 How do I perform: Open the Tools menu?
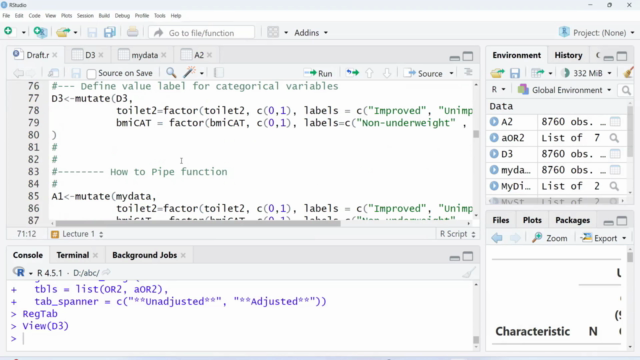point(160,16)
